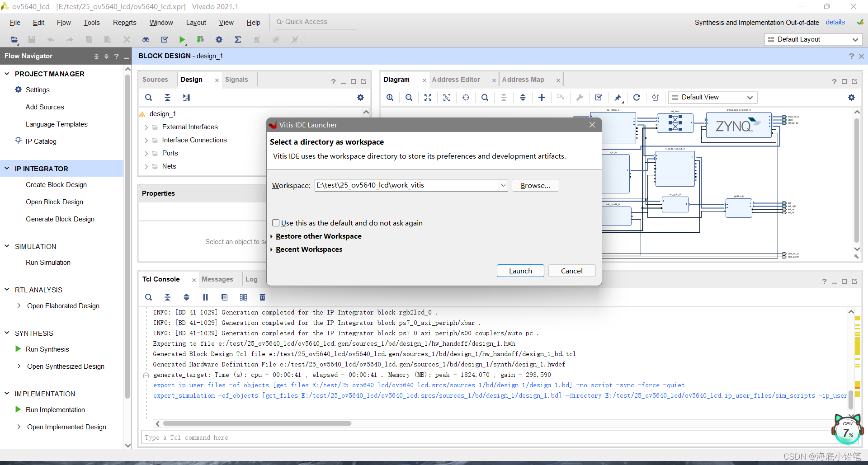Image resolution: width=868 pixels, height=465 pixels.
Task: Click the search icon in the Design panel
Action: pos(148,97)
